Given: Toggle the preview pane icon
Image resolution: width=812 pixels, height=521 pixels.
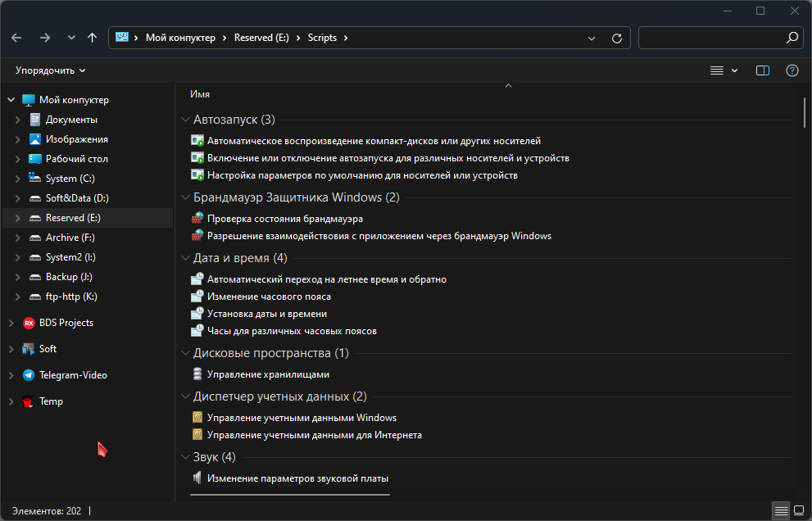Looking at the screenshot, I should tap(763, 70).
